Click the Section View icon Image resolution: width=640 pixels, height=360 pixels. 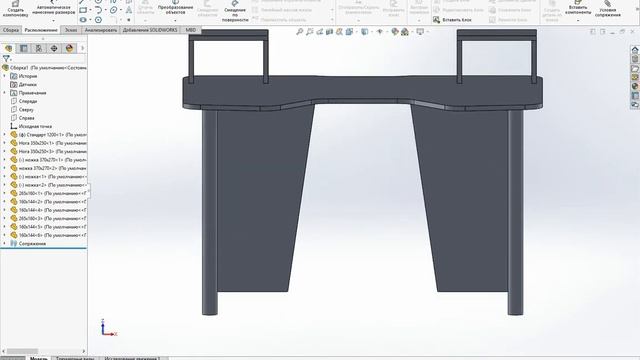coord(329,31)
